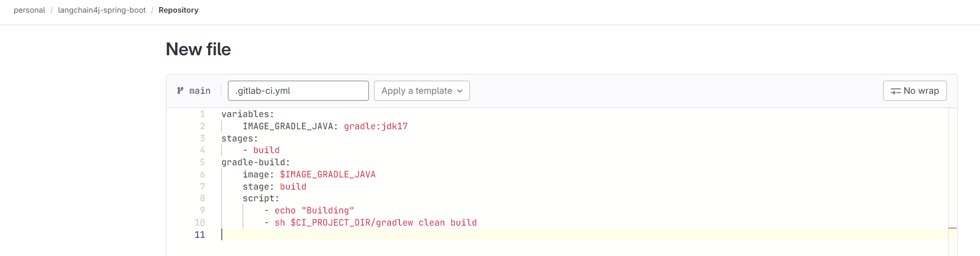
Task: Click the 'variables:' text on line 1
Action: (x=248, y=114)
